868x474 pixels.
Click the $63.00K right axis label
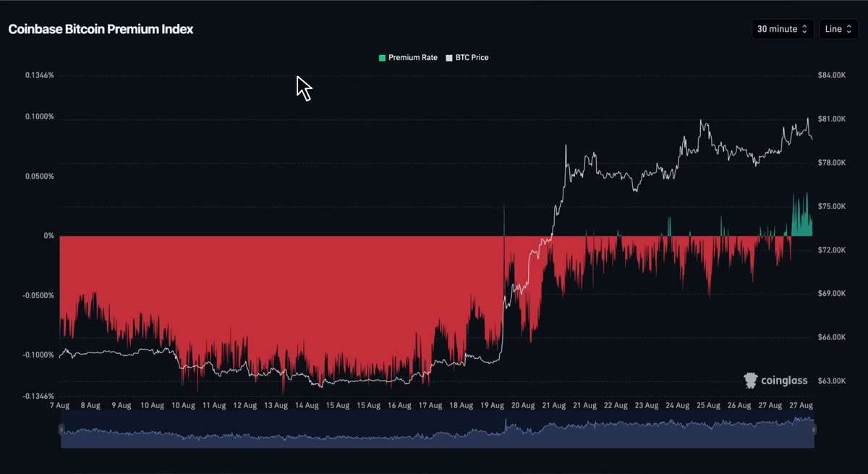click(833, 381)
